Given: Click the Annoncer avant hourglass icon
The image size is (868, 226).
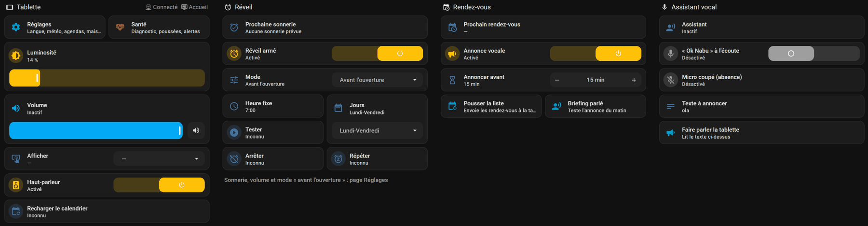Looking at the screenshot, I should click(x=452, y=80).
